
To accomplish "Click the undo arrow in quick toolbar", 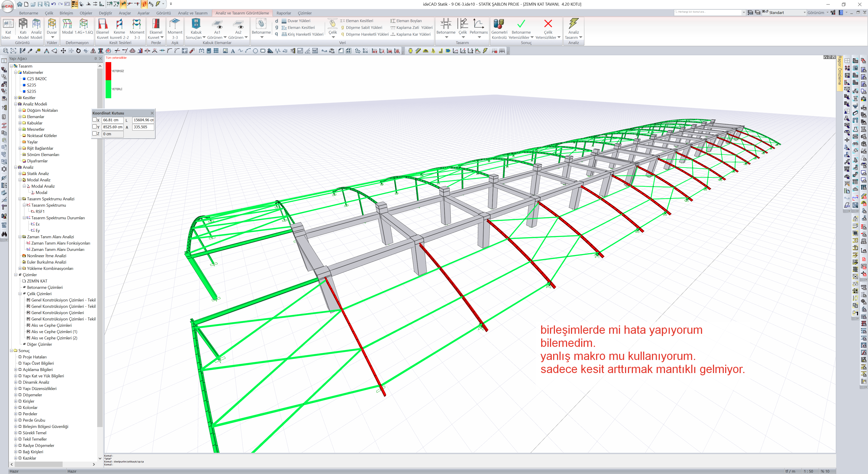I will [x=53, y=4].
